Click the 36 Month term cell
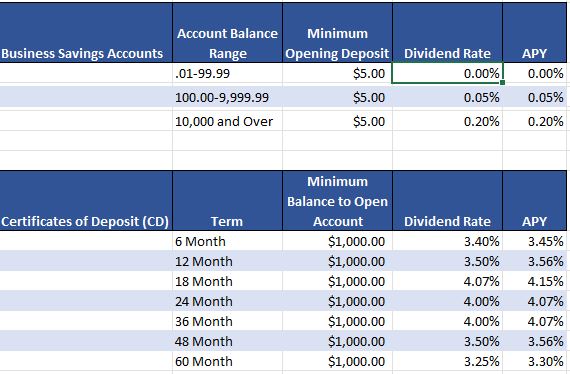 pos(228,321)
